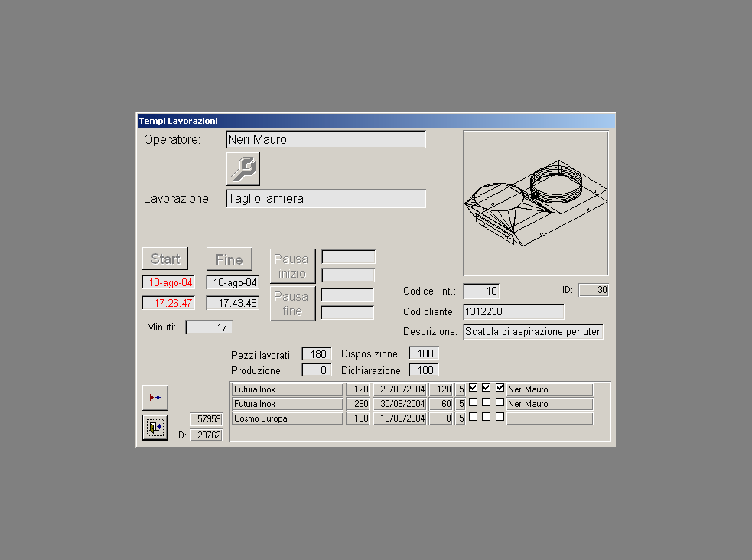Image resolution: width=752 pixels, height=560 pixels.
Task: Click the Pausa fine button
Action: tap(292, 304)
